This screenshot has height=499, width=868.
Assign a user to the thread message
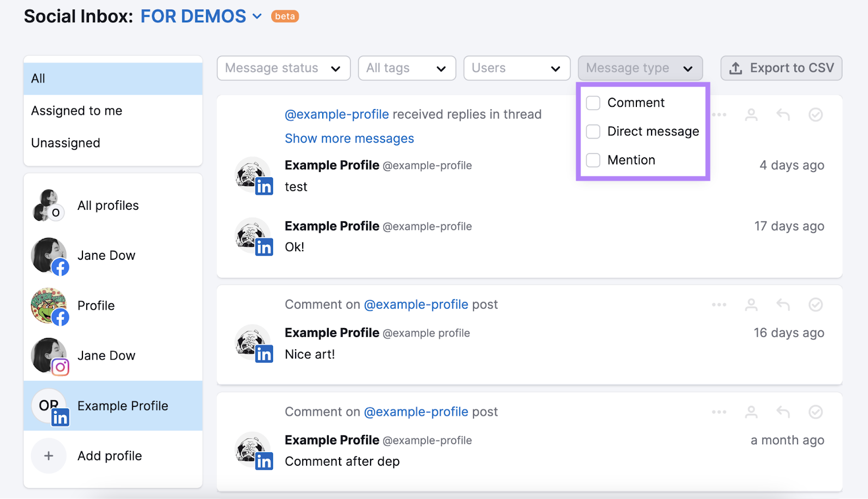tap(751, 114)
